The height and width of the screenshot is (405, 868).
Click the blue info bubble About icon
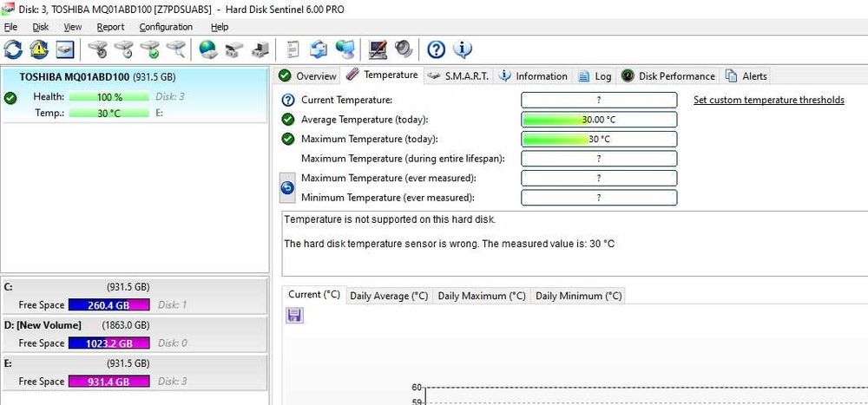coord(463,49)
